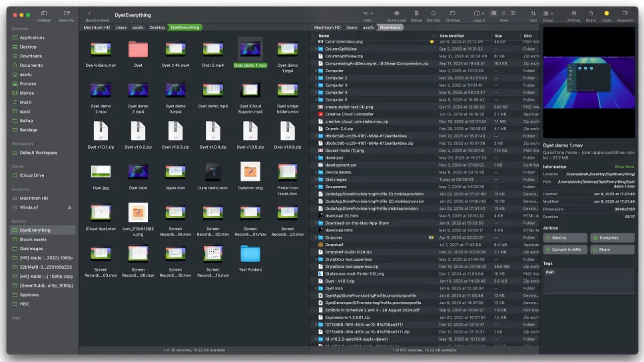Click the video preview in inspector
The image size is (644, 362).
[x=589, y=82]
